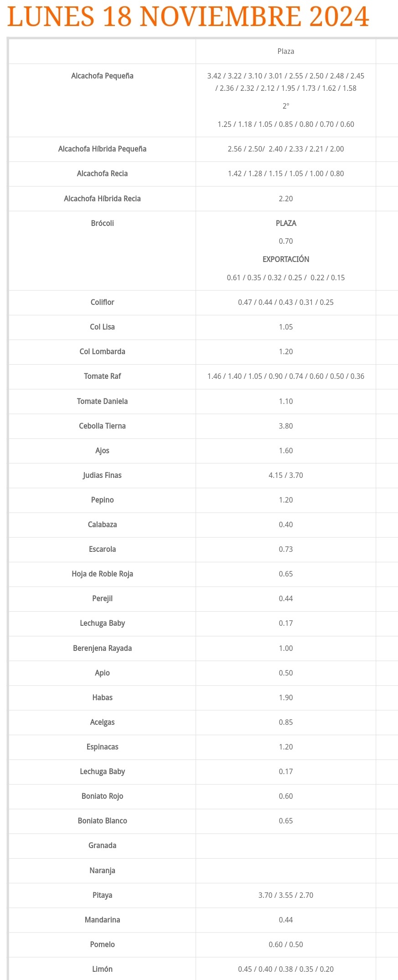Image resolution: width=398 pixels, height=980 pixels.
Task: Select the Limón prices cell
Action: (x=286, y=969)
